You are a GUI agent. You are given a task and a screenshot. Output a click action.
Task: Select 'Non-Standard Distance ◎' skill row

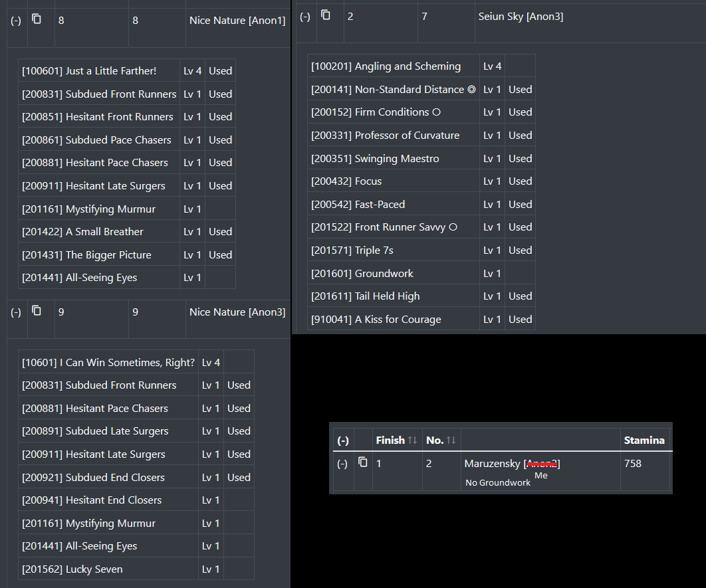click(421, 90)
